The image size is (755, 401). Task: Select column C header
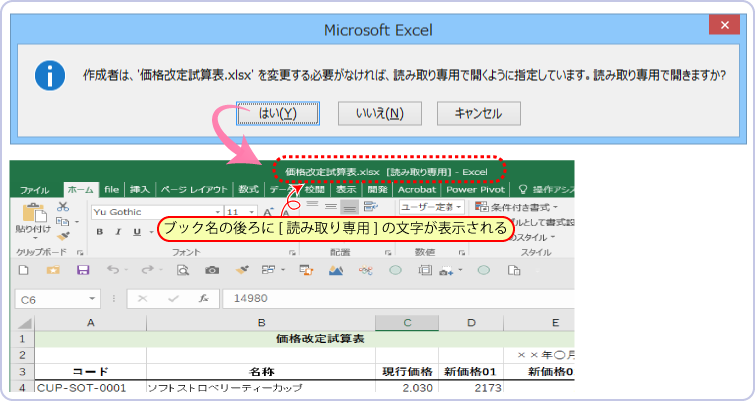pyautogui.click(x=407, y=323)
